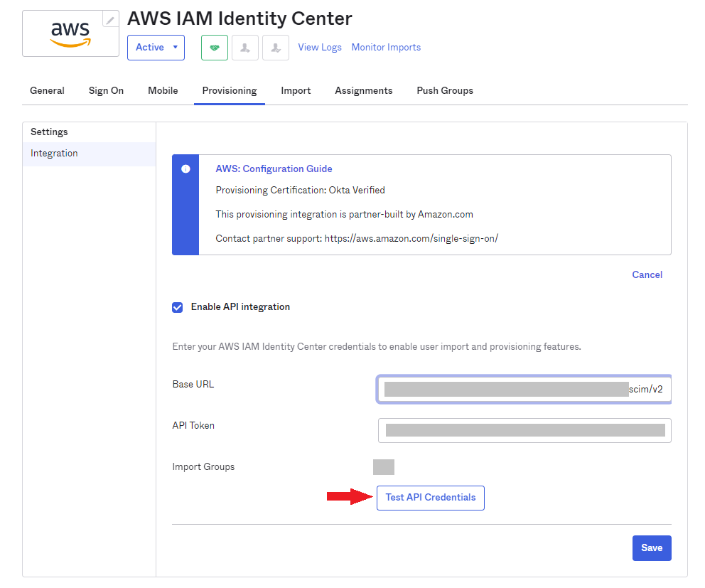Open the AWS: Configuration Guide link

(274, 169)
